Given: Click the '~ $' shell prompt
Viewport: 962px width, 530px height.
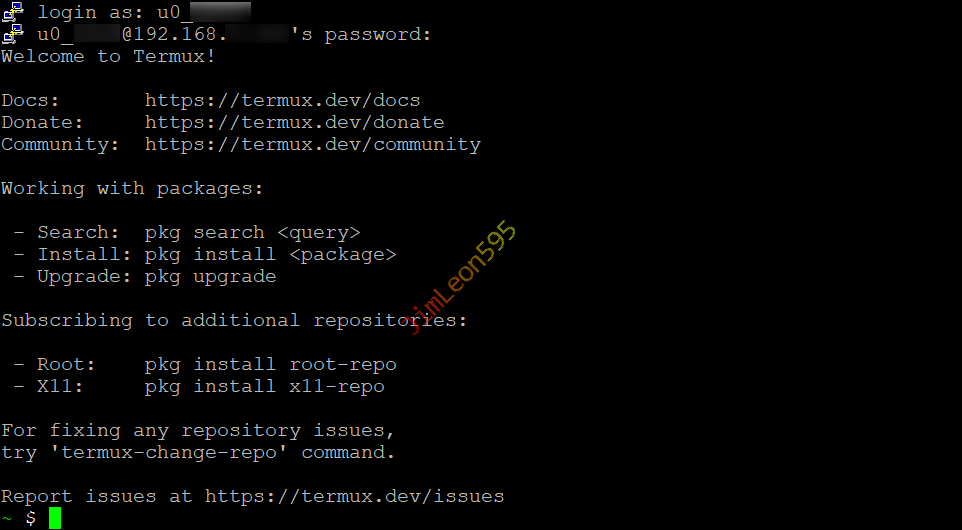Looking at the screenshot, I should 19,518.
